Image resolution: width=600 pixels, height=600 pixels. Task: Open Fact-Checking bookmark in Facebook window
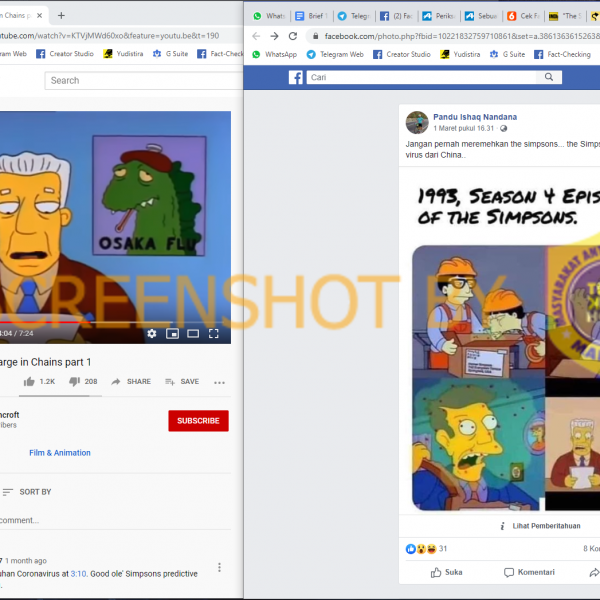(562, 54)
